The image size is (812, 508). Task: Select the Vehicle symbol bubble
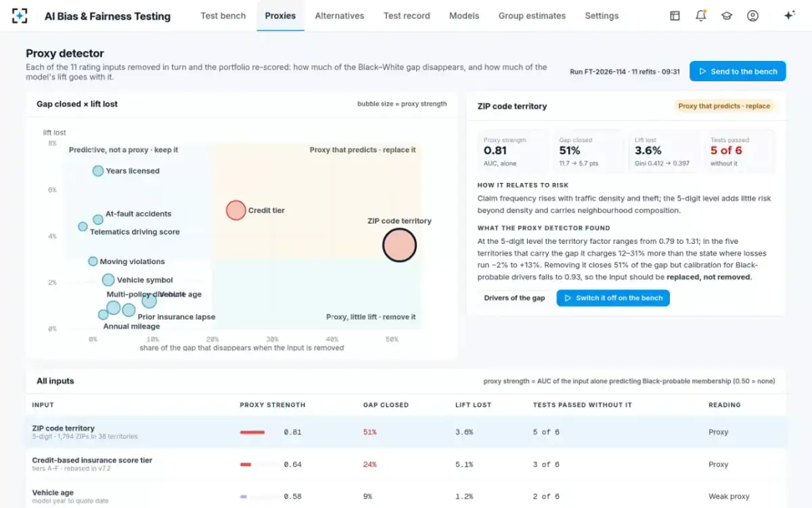(108, 280)
